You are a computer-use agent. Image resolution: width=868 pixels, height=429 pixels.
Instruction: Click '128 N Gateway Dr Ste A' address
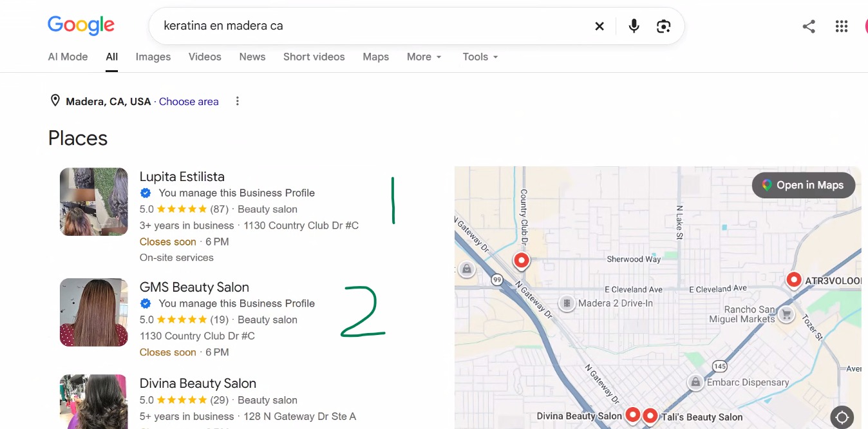pos(300,416)
